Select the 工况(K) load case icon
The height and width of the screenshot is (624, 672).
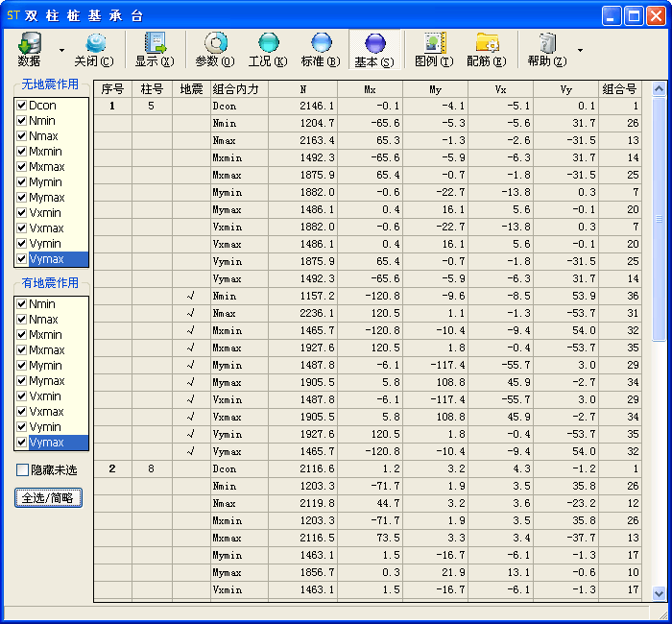(268, 49)
